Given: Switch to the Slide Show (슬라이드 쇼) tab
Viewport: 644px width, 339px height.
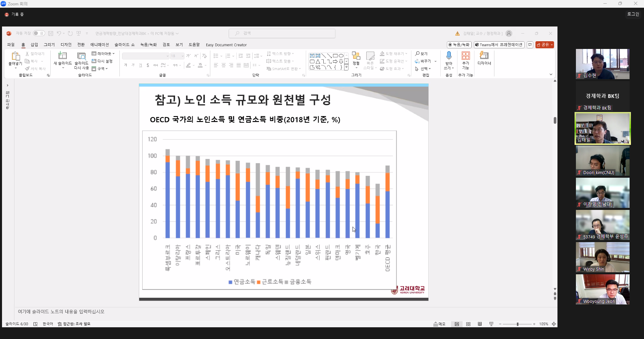Looking at the screenshot, I should [124, 45].
